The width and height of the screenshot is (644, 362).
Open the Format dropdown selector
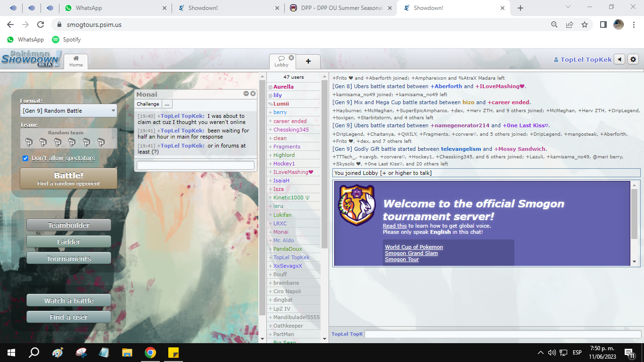[69, 111]
